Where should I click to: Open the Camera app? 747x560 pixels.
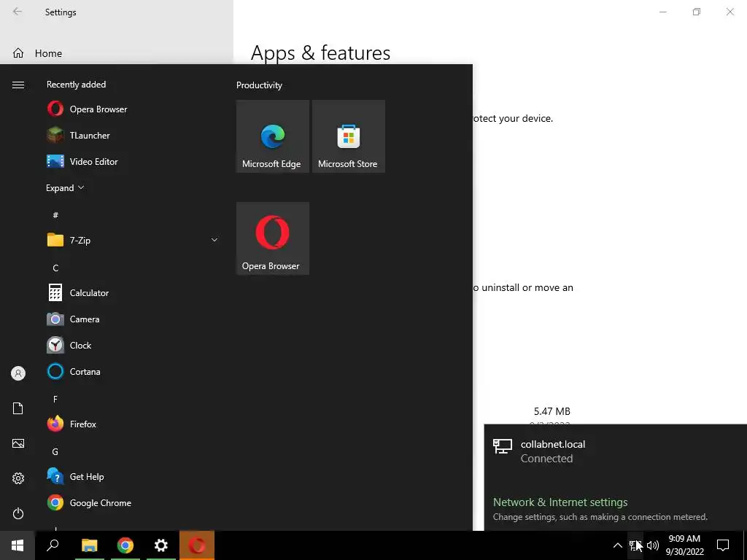pos(133,319)
